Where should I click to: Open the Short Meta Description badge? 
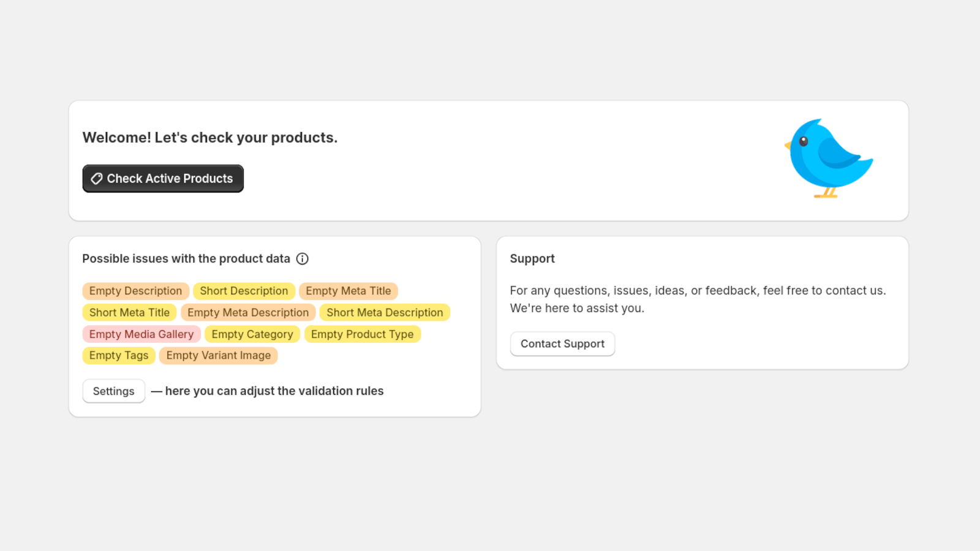point(384,312)
